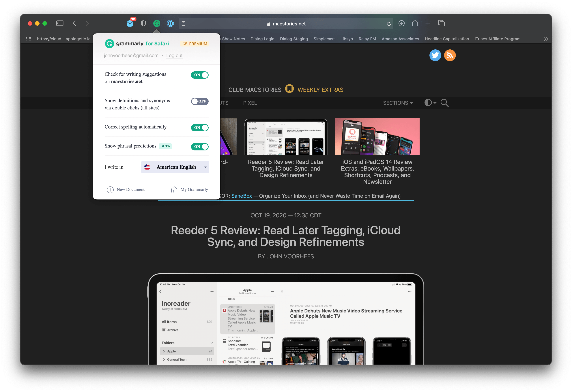Viewport: 572px width, 392px height.
Task: Click the Safari Reader view icon
Action: 184,23
